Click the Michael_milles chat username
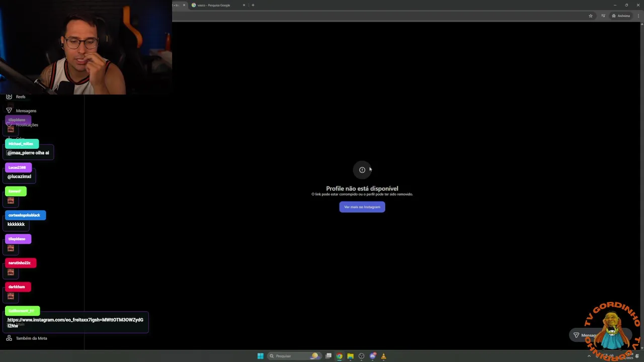This screenshot has width=644, height=362. click(21, 144)
